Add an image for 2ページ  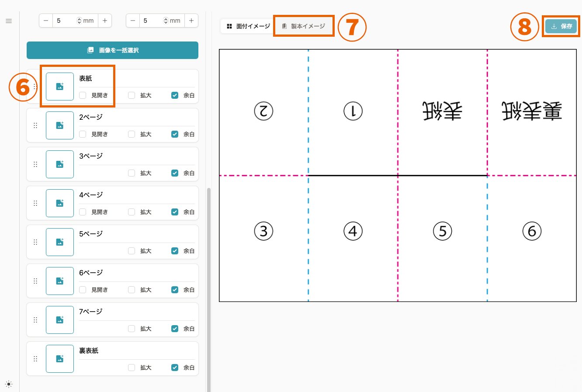[x=60, y=125]
